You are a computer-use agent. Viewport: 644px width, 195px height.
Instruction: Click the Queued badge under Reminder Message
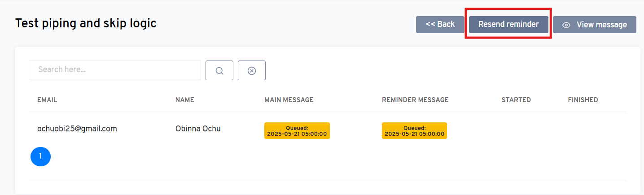[414, 130]
